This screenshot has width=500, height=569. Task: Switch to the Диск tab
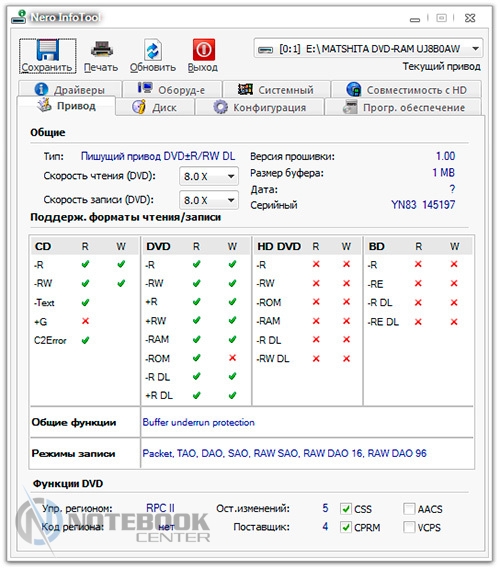coord(155,107)
